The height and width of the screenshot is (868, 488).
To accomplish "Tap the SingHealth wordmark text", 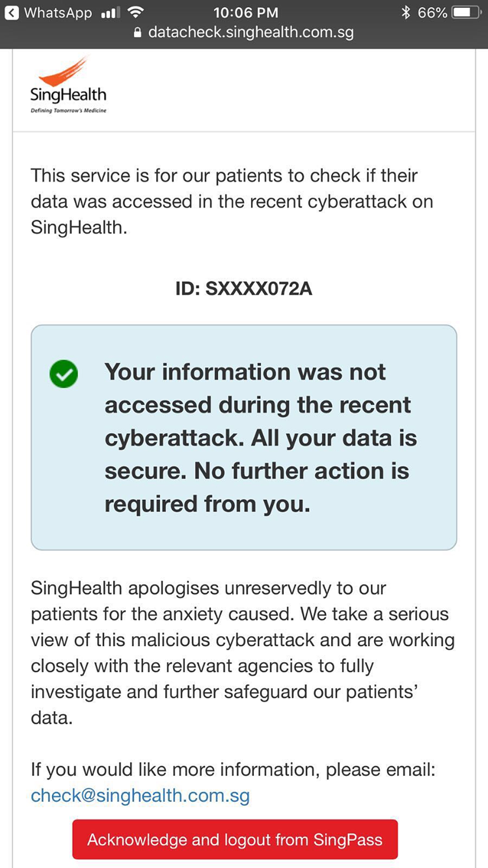I will point(68,95).
